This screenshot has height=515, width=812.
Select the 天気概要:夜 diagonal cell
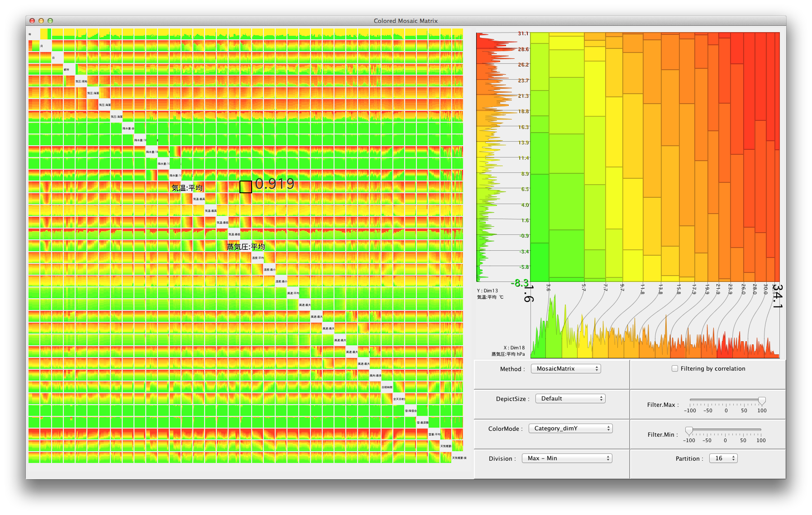coord(458,458)
